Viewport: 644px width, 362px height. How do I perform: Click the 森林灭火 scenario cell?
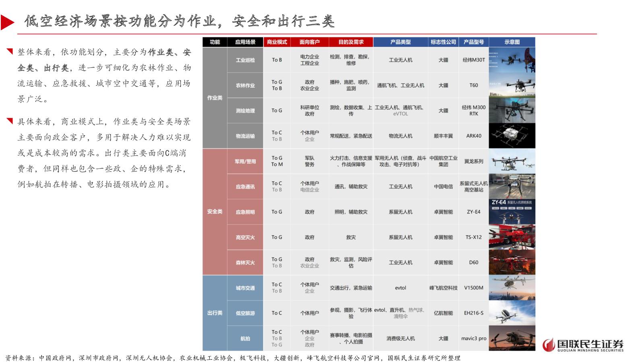pos(245,263)
